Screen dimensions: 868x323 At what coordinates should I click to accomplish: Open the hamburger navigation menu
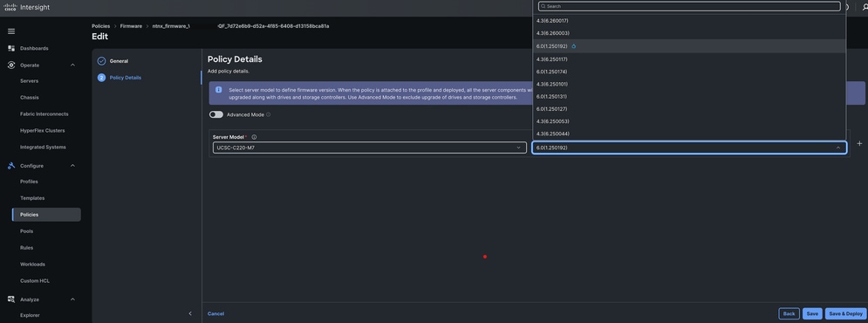11,31
